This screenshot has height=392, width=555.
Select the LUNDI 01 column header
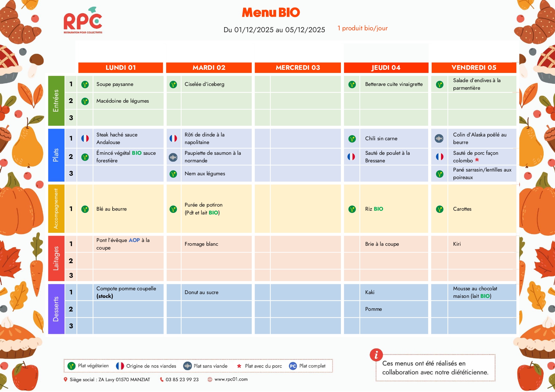[x=120, y=68]
